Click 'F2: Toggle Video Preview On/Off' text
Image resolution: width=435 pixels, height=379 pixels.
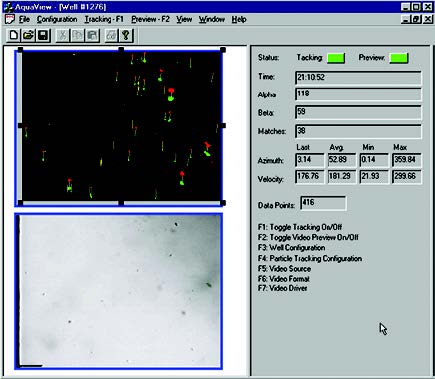tap(308, 238)
